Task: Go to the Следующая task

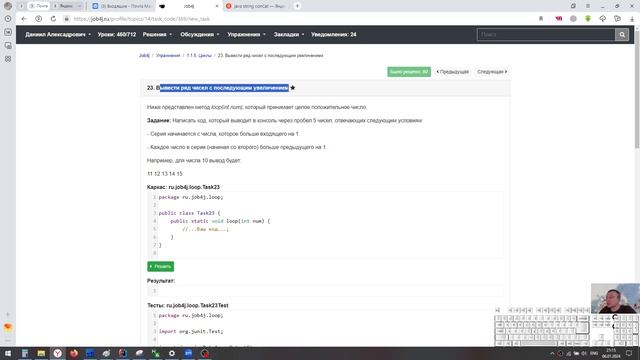Action: coord(492,72)
